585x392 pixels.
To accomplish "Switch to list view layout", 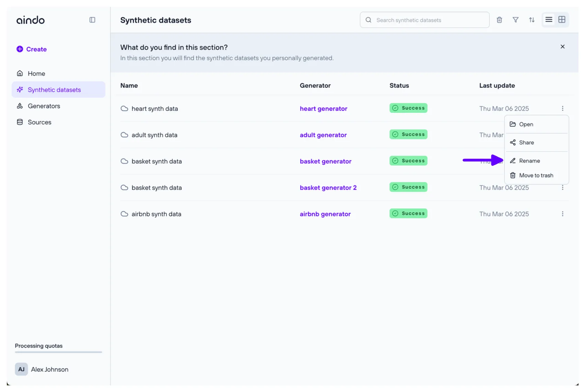I will click(x=548, y=19).
